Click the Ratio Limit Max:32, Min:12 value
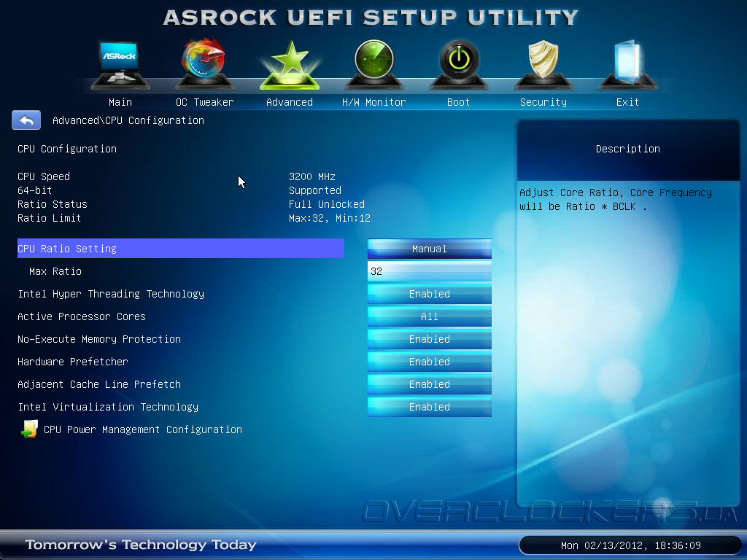The image size is (747, 560). (329, 218)
